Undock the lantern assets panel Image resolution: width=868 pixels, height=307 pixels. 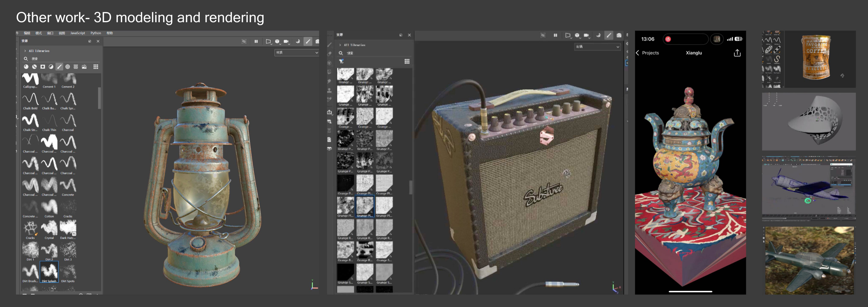click(90, 41)
